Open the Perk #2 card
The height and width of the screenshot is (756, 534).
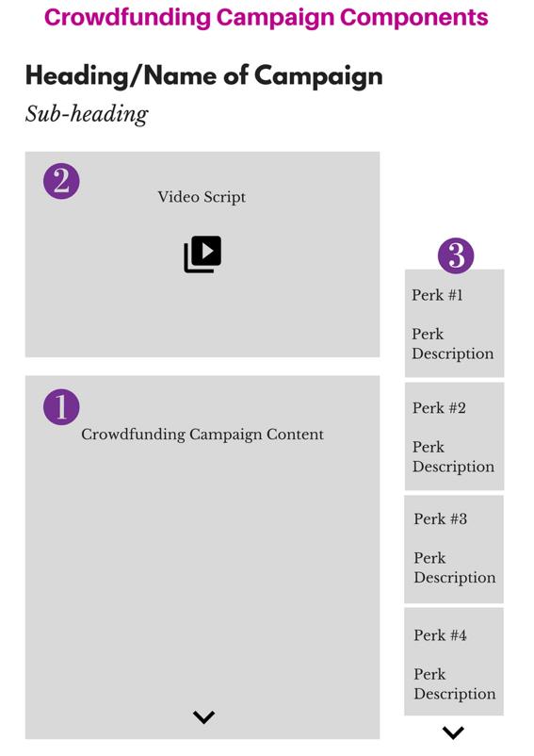point(454,436)
